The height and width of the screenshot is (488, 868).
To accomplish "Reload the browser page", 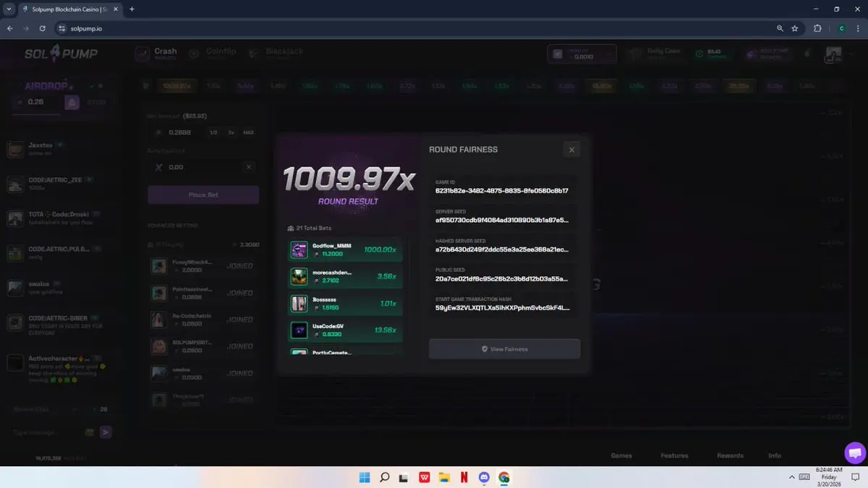I will (x=43, y=28).
